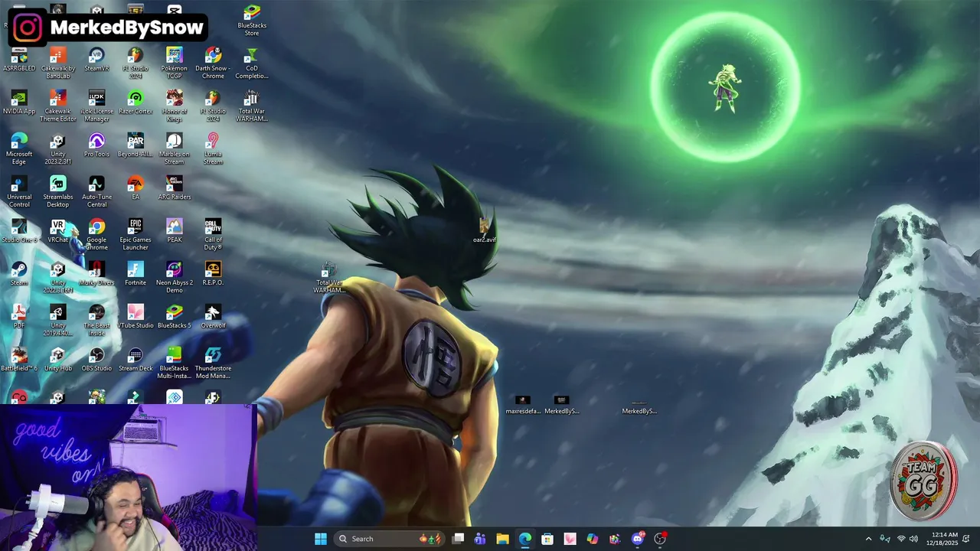Select the BlueStacks Multi-Insta... icon
The height and width of the screenshot is (551, 980).
pyautogui.click(x=174, y=364)
